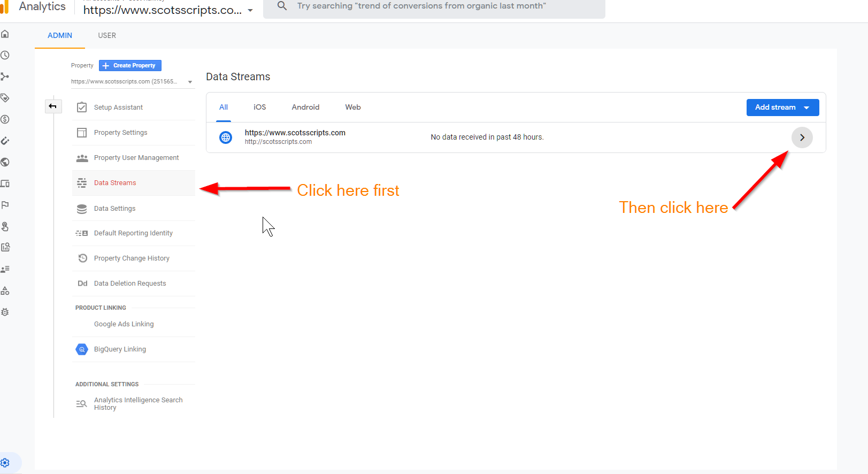Image resolution: width=868 pixels, height=474 pixels.
Task: Click the Monetization dollar icon in left rail
Action: pos(5,119)
